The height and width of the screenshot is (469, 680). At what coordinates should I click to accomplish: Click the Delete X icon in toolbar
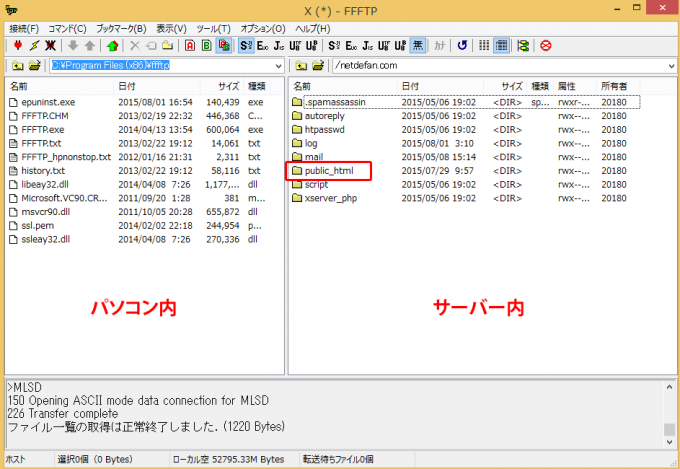point(135,45)
